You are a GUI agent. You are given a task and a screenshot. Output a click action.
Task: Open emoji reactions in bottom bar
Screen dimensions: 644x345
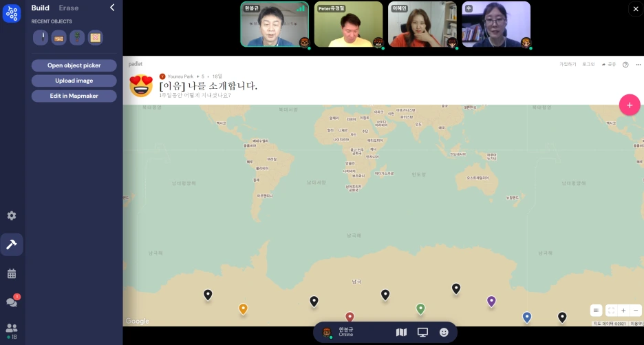coord(444,332)
